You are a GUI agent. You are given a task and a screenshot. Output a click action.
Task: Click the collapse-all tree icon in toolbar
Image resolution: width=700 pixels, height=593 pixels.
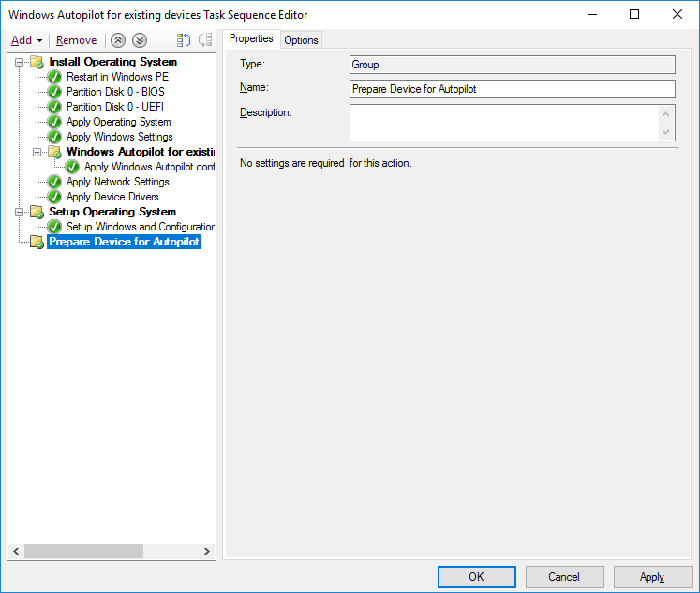coord(205,40)
